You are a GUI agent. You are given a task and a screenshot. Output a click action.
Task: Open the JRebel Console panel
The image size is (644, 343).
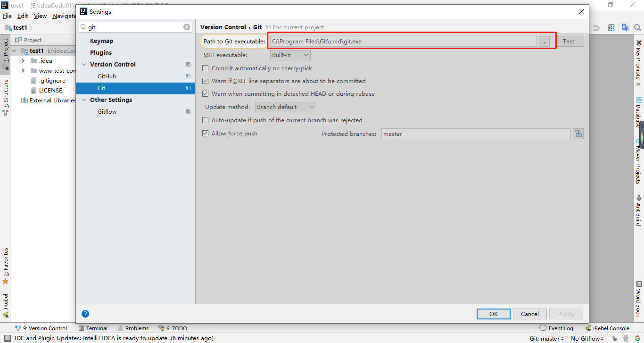pyautogui.click(x=607, y=328)
